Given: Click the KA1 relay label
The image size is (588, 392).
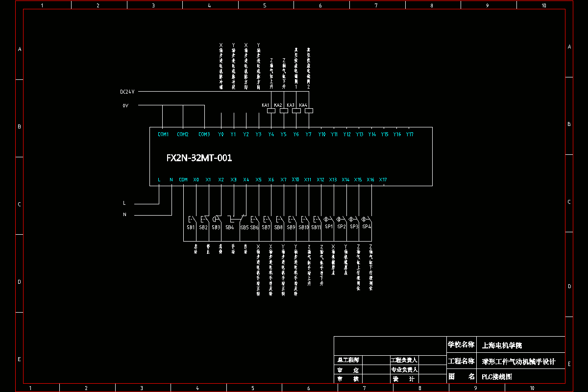Looking at the screenshot, I should tap(265, 105).
